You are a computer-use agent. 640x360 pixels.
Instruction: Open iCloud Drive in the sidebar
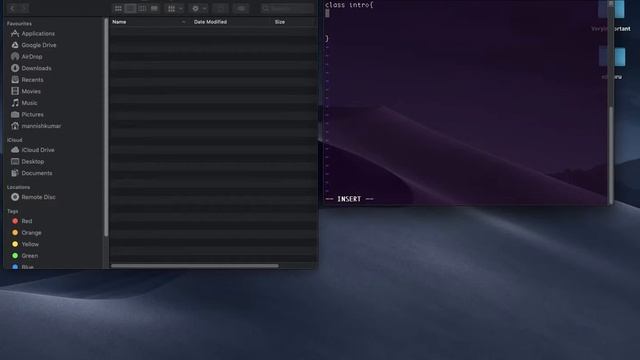click(x=33, y=150)
